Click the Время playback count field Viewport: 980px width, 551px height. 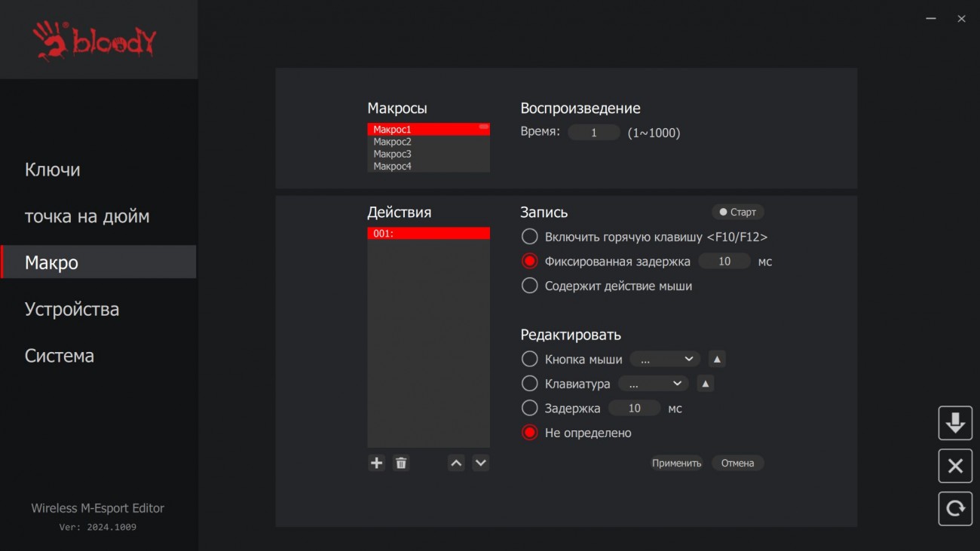tap(594, 133)
